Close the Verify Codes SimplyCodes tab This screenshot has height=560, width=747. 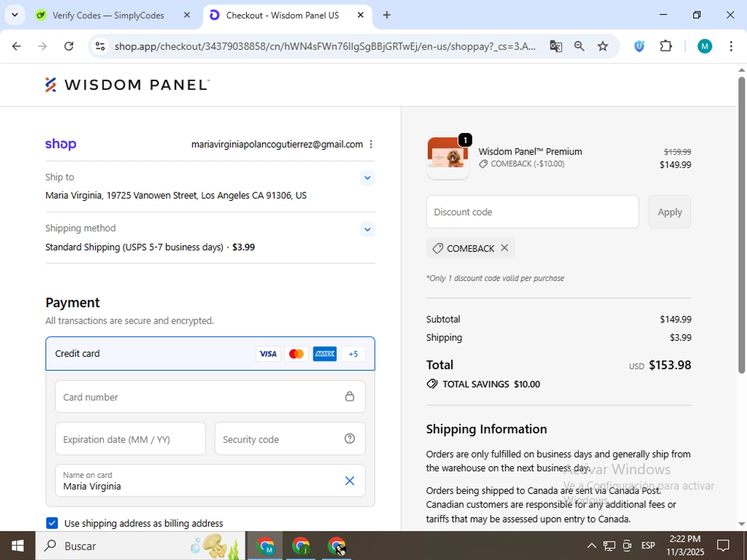187,15
